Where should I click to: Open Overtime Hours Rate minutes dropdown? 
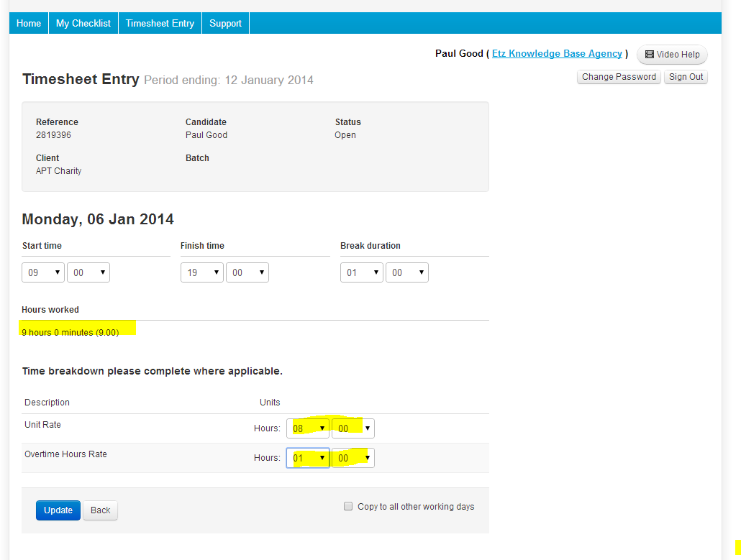point(353,457)
